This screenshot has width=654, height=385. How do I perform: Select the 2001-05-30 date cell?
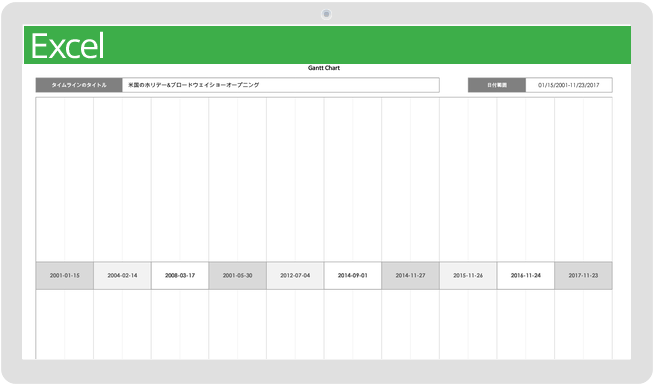pos(237,276)
